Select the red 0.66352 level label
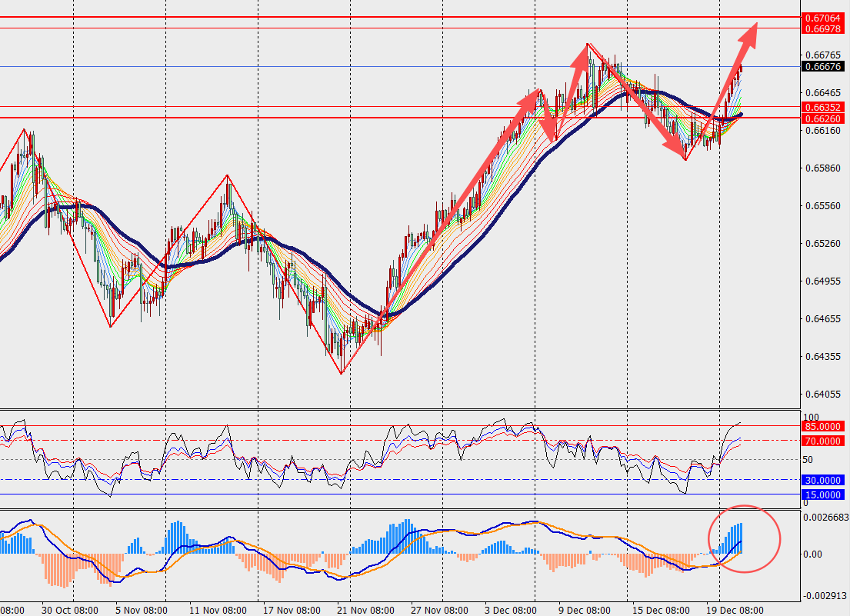The width and height of the screenshot is (850, 616). 825,107
